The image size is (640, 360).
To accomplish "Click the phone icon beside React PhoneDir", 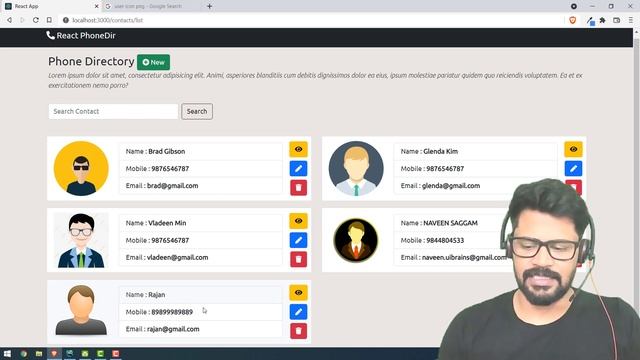I will [50, 36].
